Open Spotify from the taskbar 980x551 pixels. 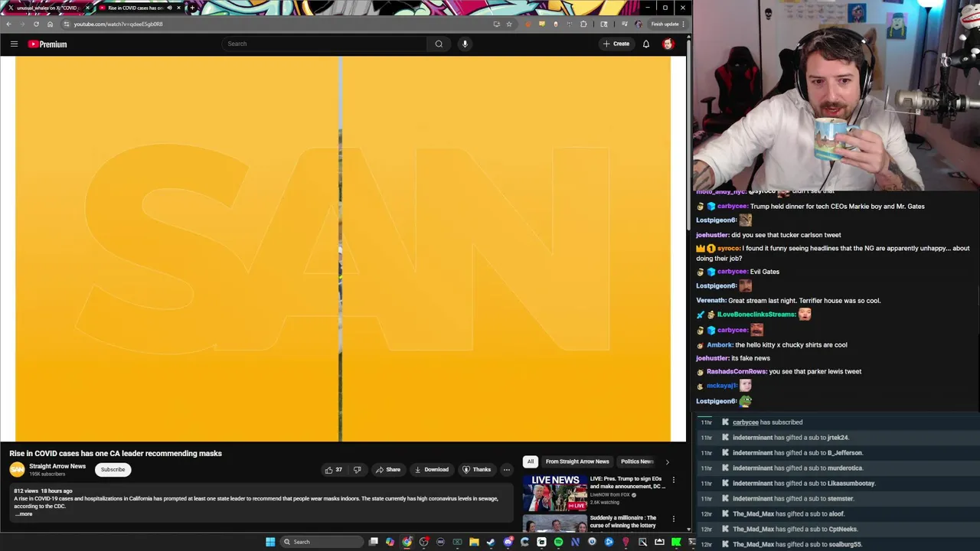point(558,542)
